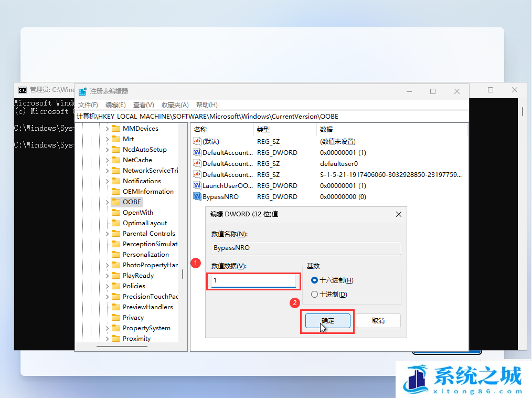The image size is (532, 398).
Task: Select the PhotoPropertyHar tree item
Action: pos(150,265)
